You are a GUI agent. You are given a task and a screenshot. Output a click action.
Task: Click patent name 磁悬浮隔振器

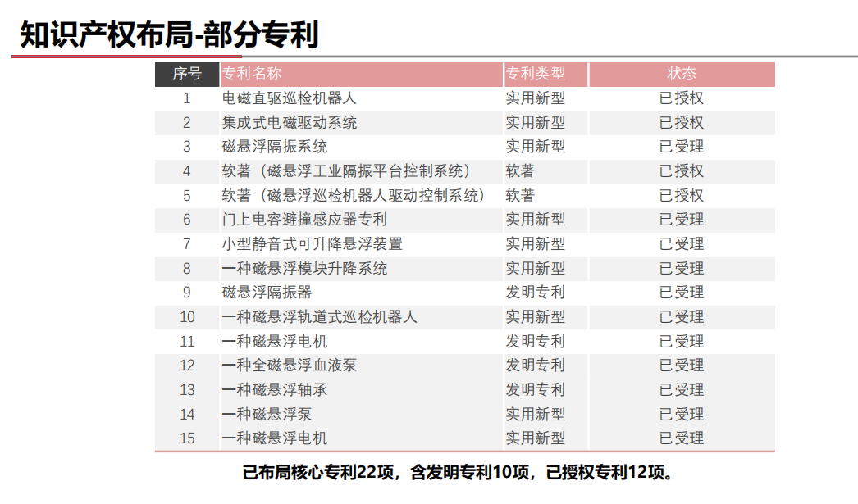pyautogui.click(x=267, y=293)
